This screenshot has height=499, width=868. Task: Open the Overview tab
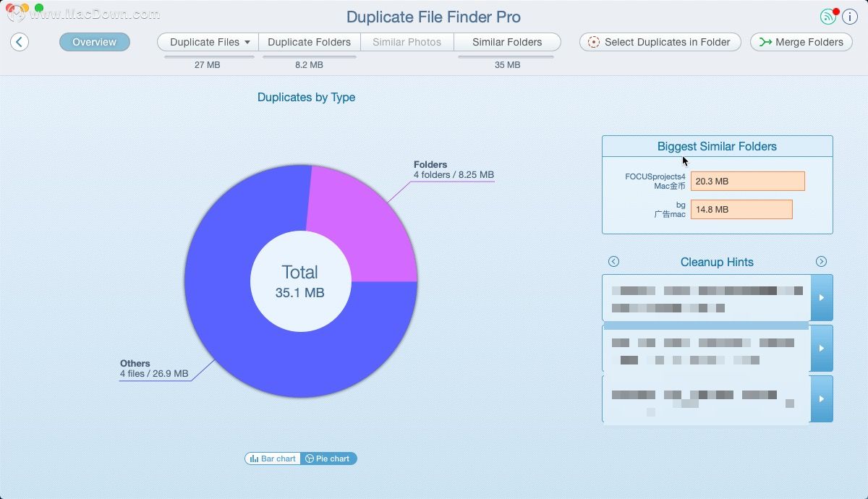[95, 42]
